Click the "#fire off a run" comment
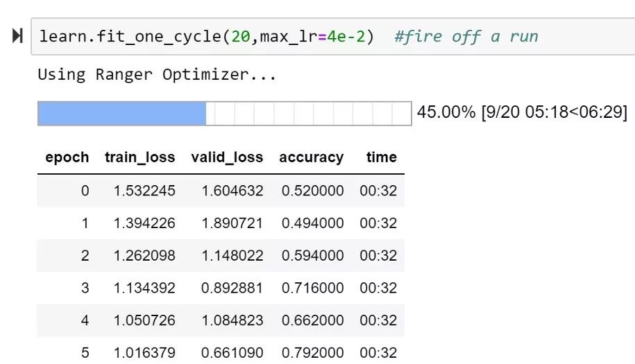 [466, 37]
